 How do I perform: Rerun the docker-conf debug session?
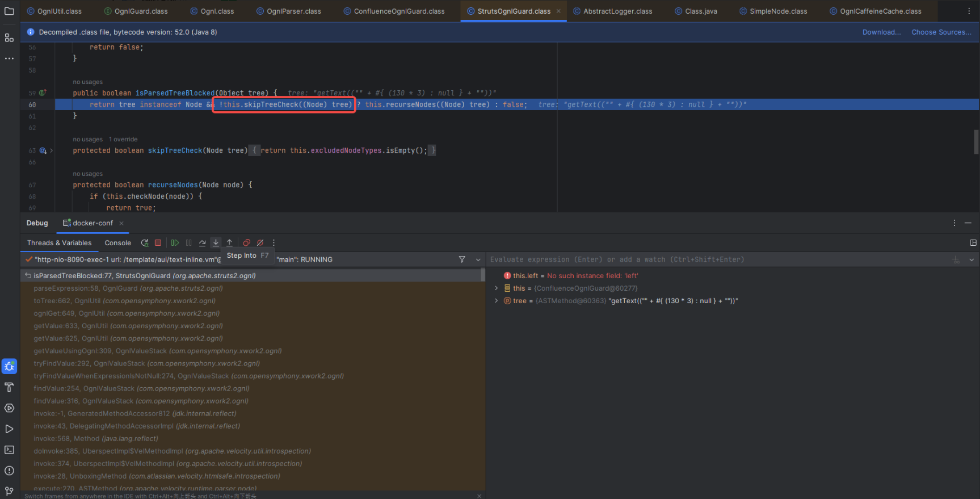(x=145, y=243)
